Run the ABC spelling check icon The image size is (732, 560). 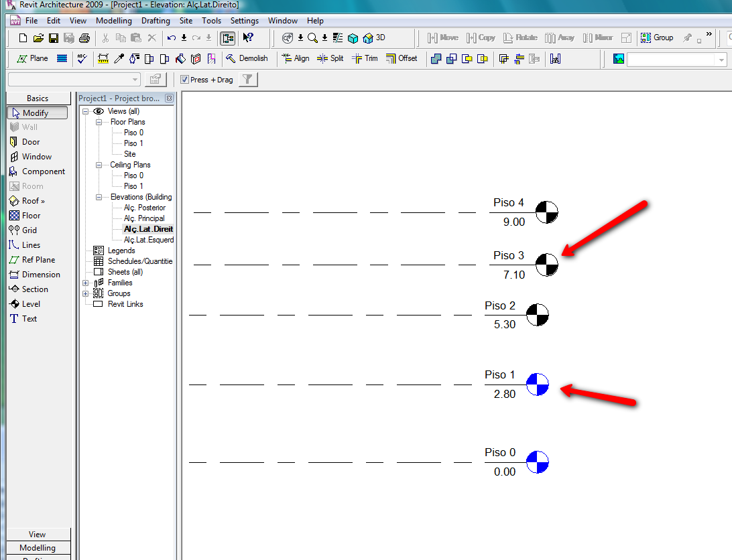coord(82,58)
